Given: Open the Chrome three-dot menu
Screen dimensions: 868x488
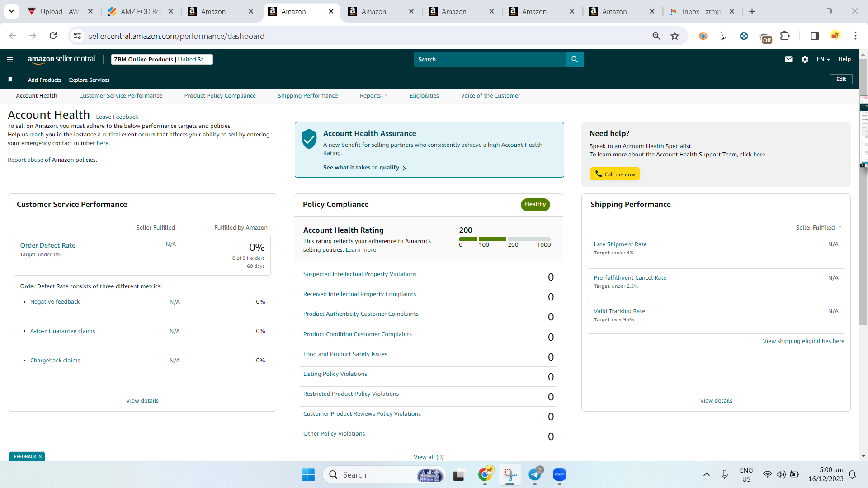Looking at the screenshot, I should coord(855,36).
